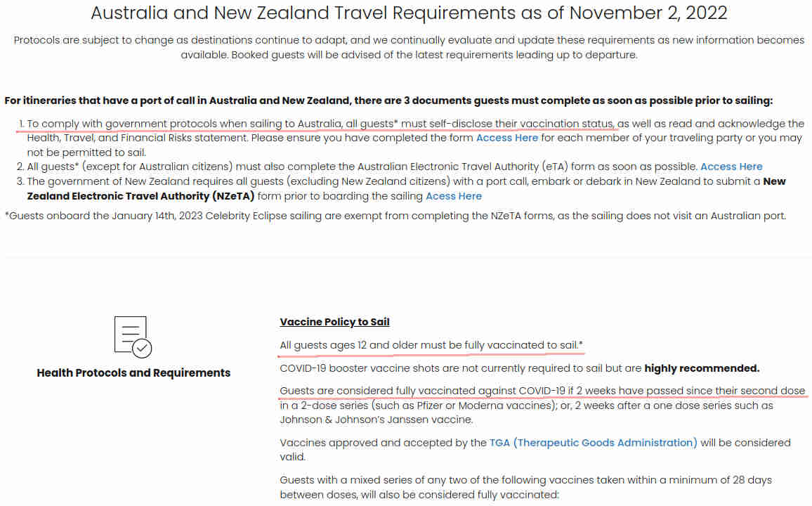This screenshot has height=506, width=812.
Task: Click the mixed series of vaccines paragraph
Action: pos(525,487)
